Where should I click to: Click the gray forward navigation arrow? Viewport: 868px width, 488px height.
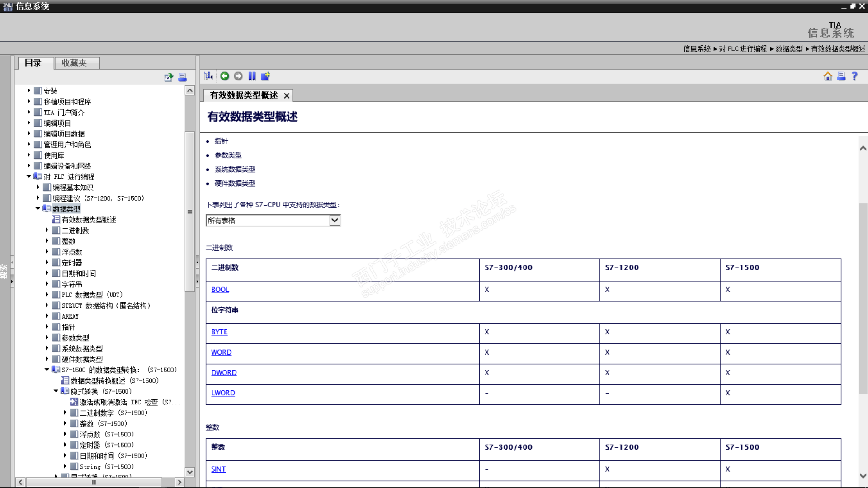coord(238,76)
